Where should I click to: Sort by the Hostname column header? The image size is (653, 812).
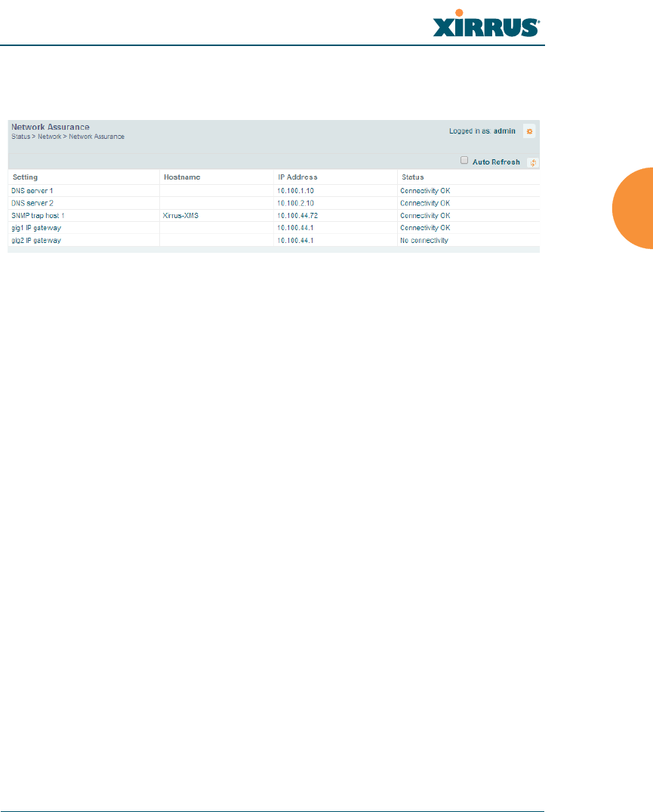pos(182,177)
